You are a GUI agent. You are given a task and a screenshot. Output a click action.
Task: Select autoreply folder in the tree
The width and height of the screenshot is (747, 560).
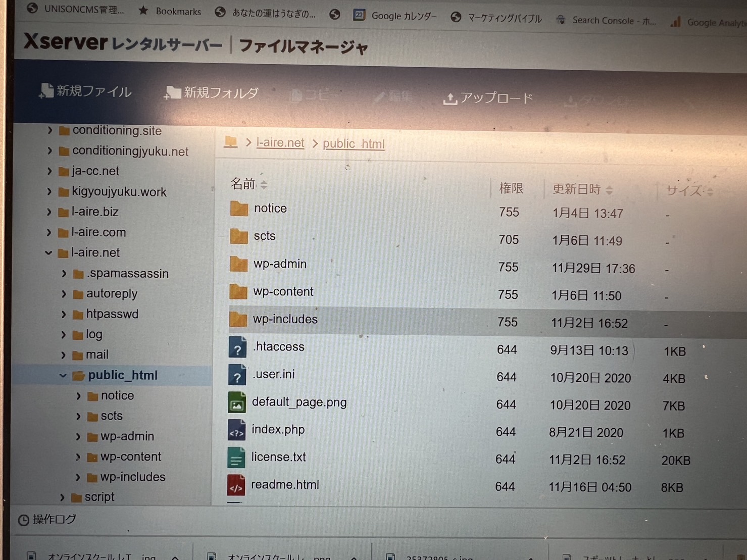pyautogui.click(x=112, y=293)
